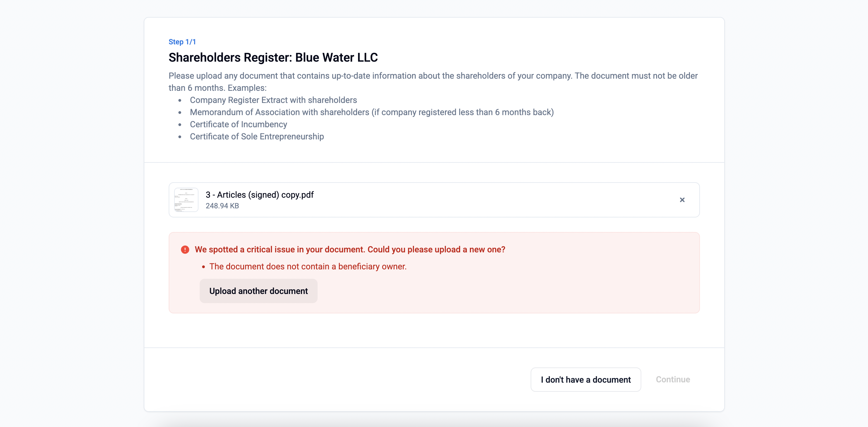The height and width of the screenshot is (427, 868).
Task: Click the Memorandum of Association example line
Action: pos(372,112)
